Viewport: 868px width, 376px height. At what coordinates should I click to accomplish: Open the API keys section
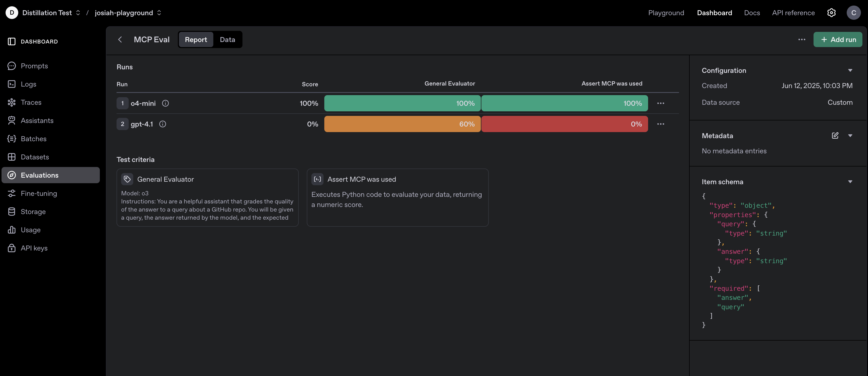34,248
